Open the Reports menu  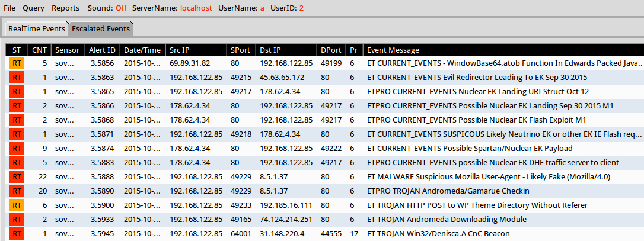click(65, 8)
